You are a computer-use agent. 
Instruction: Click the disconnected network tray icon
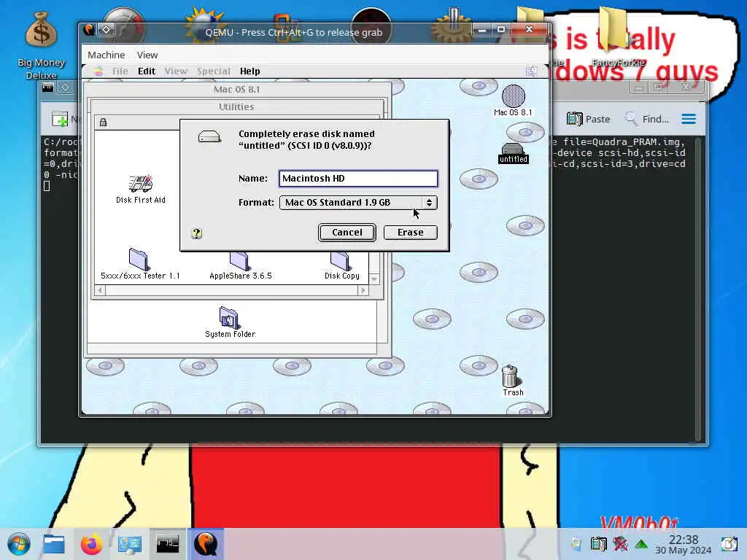click(x=620, y=543)
